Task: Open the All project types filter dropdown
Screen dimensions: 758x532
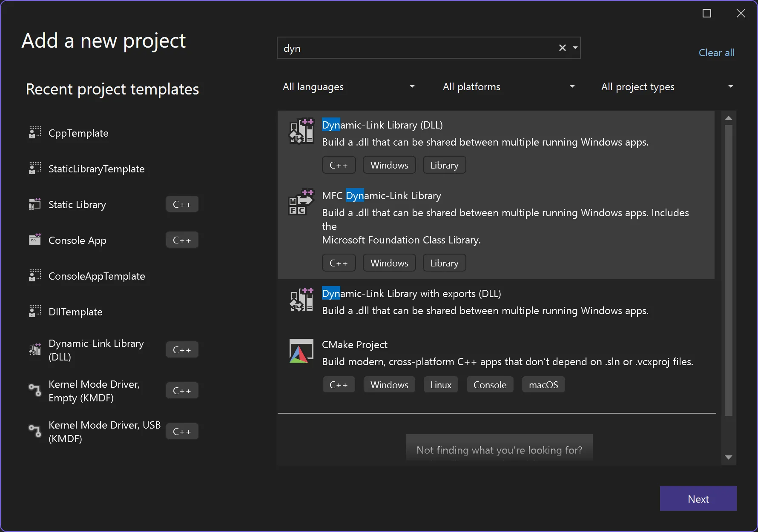Action: (667, 87)
